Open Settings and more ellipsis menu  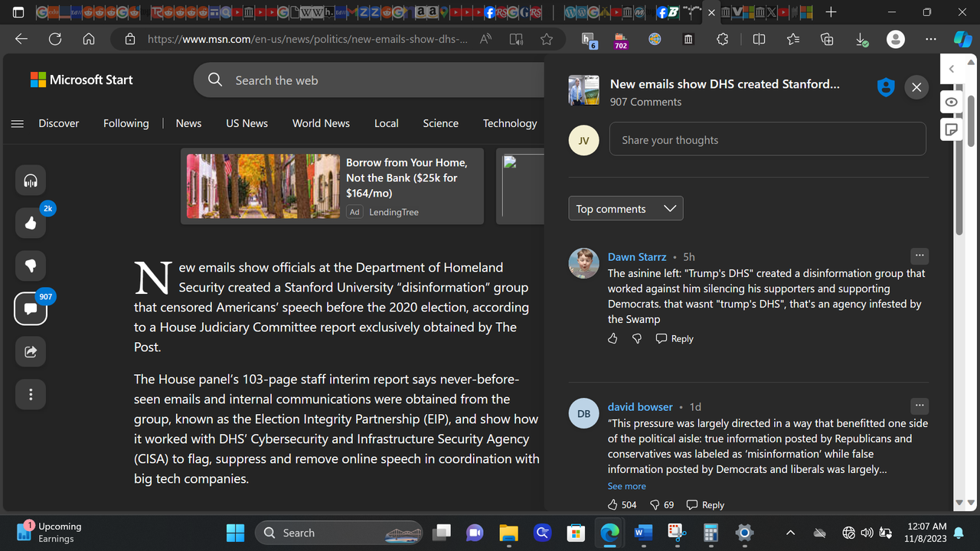pyautogui.click(x=930, y=39)
